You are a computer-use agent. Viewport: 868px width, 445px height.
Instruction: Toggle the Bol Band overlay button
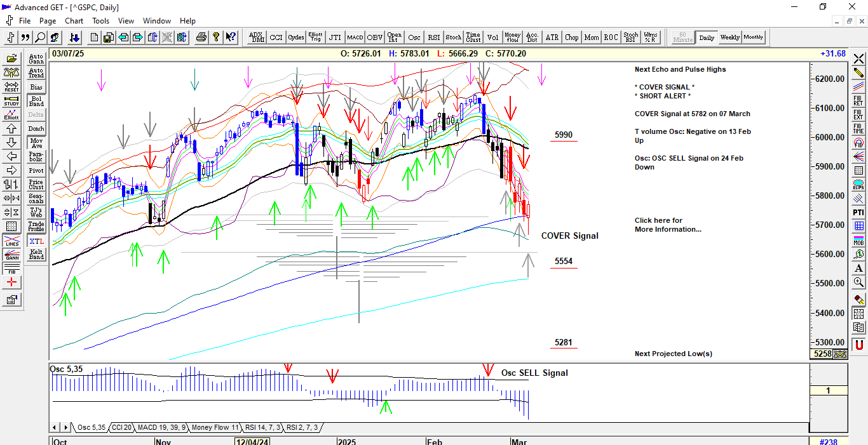36,101
